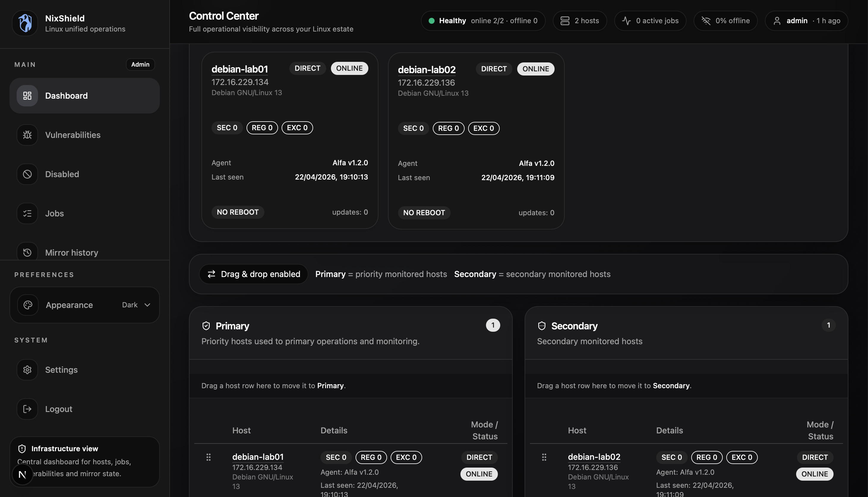Open debian-lab02 link in Secondary table
The height and width of the screenshot is (497, 868).
point(594,457)
